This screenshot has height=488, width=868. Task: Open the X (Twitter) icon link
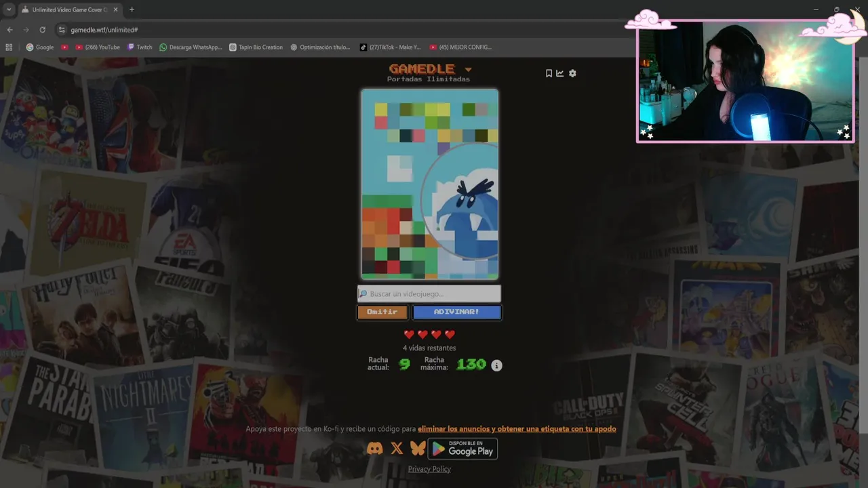click(x=397, y=448)
